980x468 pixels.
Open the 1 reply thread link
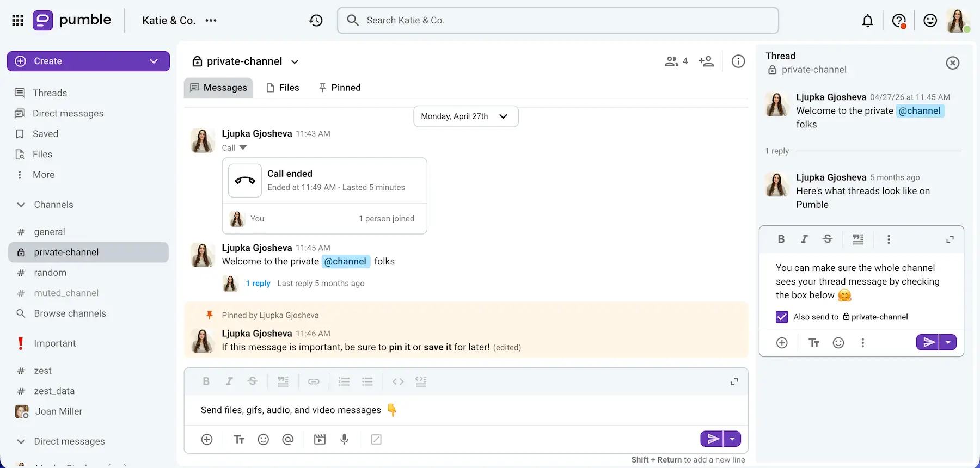tap(258, 284)
